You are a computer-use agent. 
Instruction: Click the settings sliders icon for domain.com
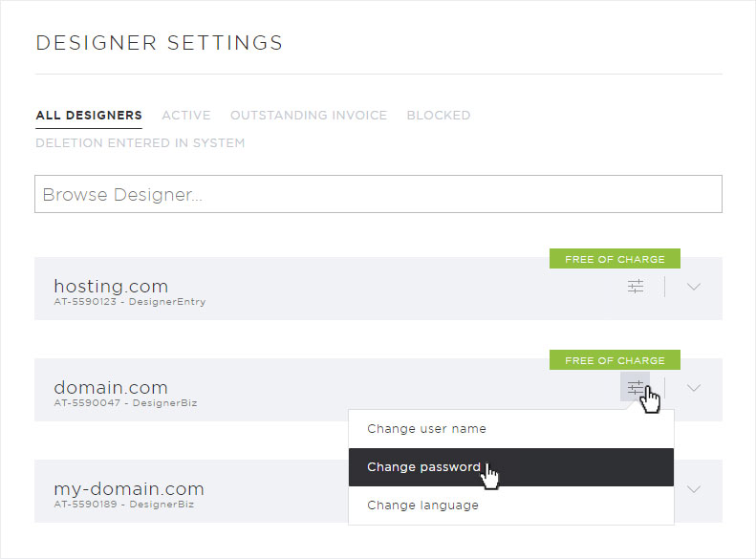635,386
